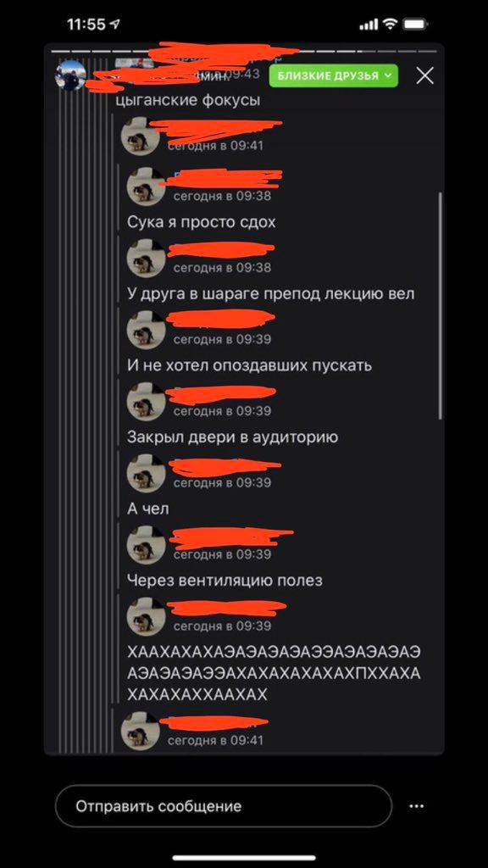Tap the Wi-Fi icon in the status bar
488x868 pixels.
[391, 25]
